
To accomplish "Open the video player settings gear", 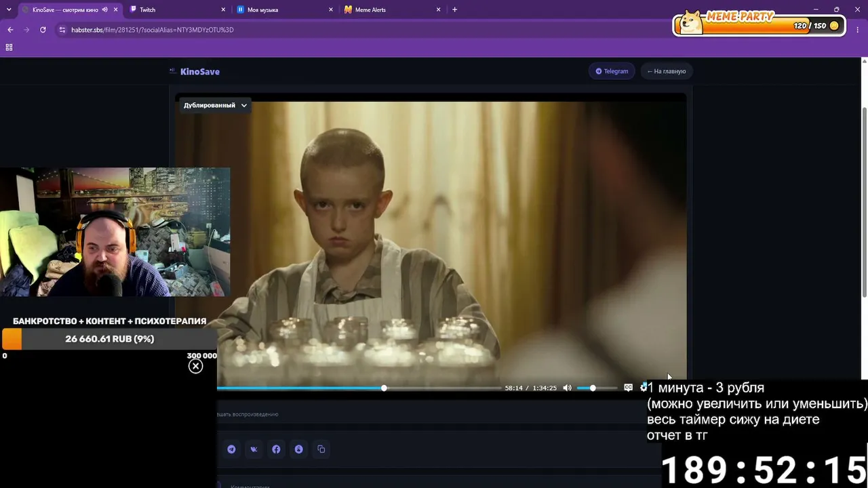I will point(643,388).
